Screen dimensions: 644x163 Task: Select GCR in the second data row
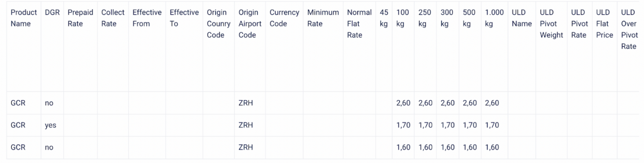pyautogui.click(x=18, y=125)
